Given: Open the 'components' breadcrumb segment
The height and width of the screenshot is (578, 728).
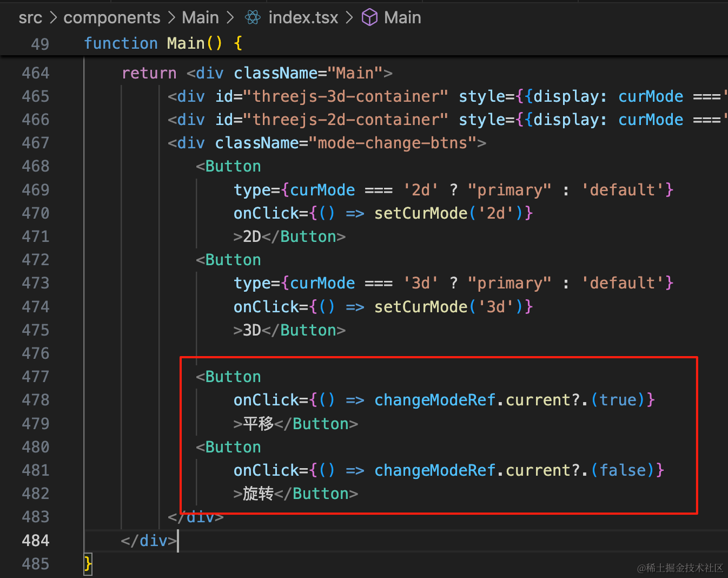Looking at the screenshot, I should click(112, 18).
